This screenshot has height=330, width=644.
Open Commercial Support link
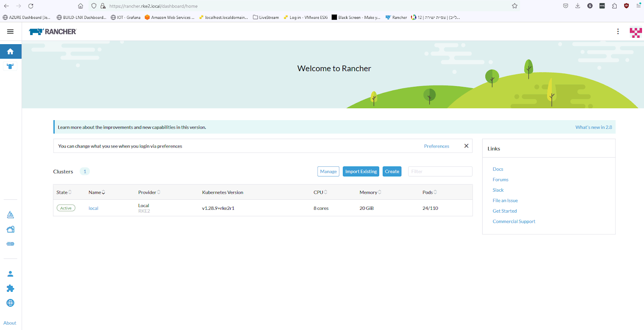click(x=514, y=221)
